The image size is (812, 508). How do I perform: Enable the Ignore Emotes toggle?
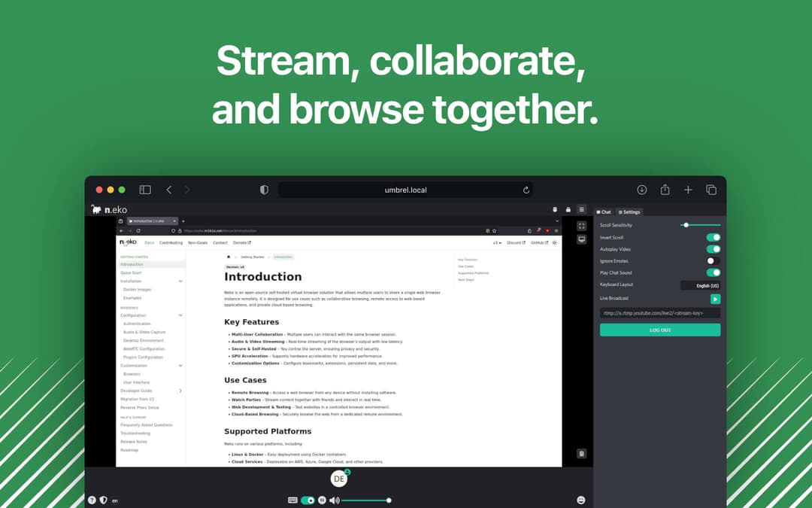pos(713,261)
